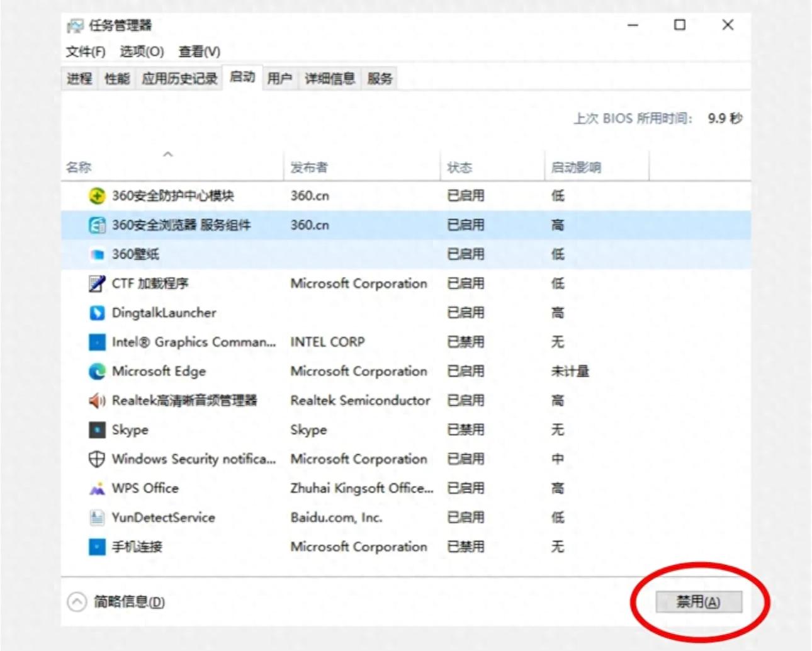The width and height of the screenshot is (812, 651).
Task: Click 未计量 impact for Microsoft Edge
Action: point(570,371)
